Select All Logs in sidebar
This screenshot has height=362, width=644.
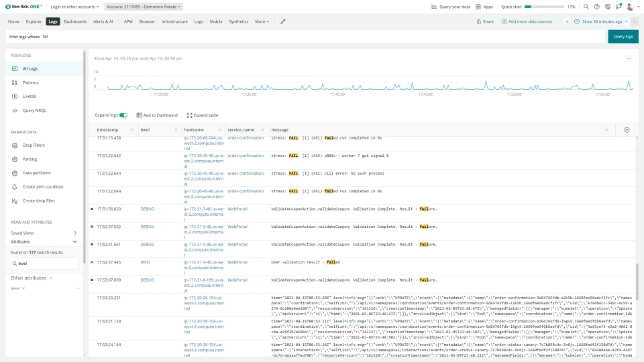(44, 68)
